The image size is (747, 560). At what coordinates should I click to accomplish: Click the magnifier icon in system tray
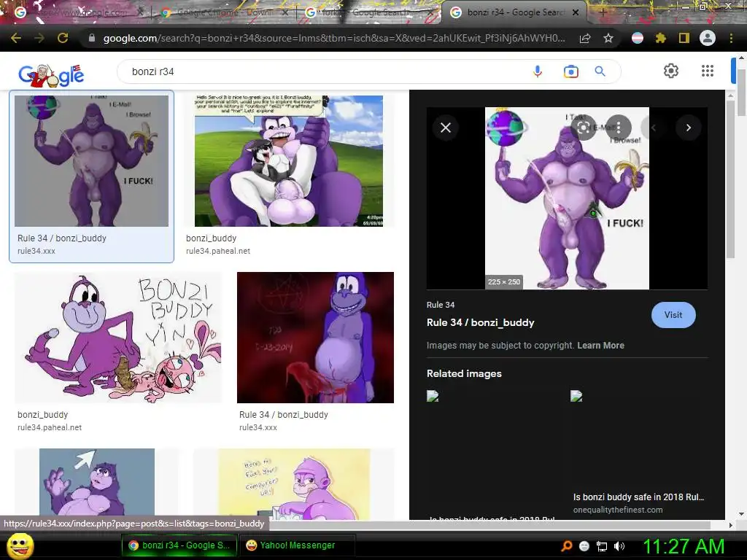coord(566,545)
